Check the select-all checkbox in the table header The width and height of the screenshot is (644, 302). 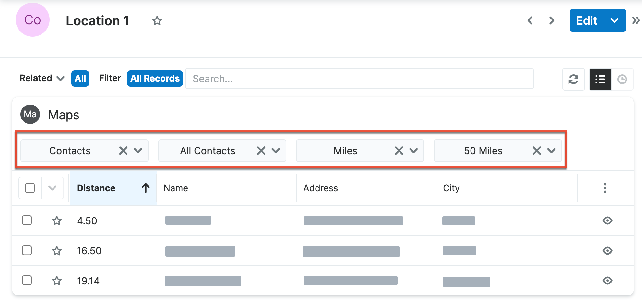tap(30, 188)
